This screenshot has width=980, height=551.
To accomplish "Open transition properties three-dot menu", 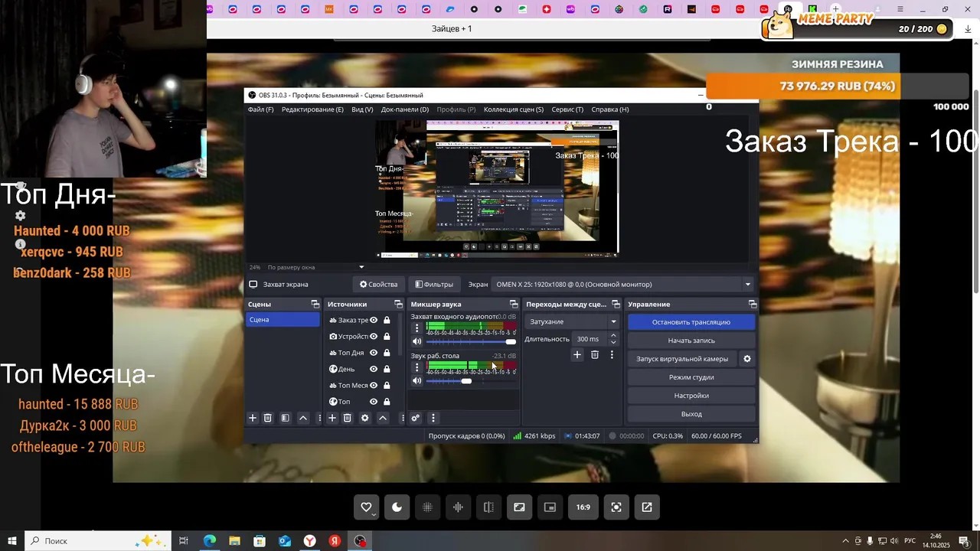I will point(612,354).
